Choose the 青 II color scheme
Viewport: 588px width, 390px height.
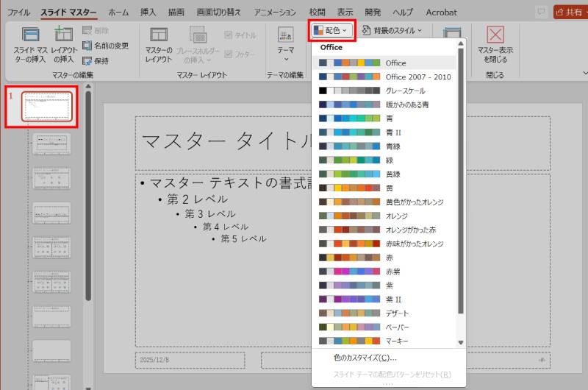click(x=384, y=132)
